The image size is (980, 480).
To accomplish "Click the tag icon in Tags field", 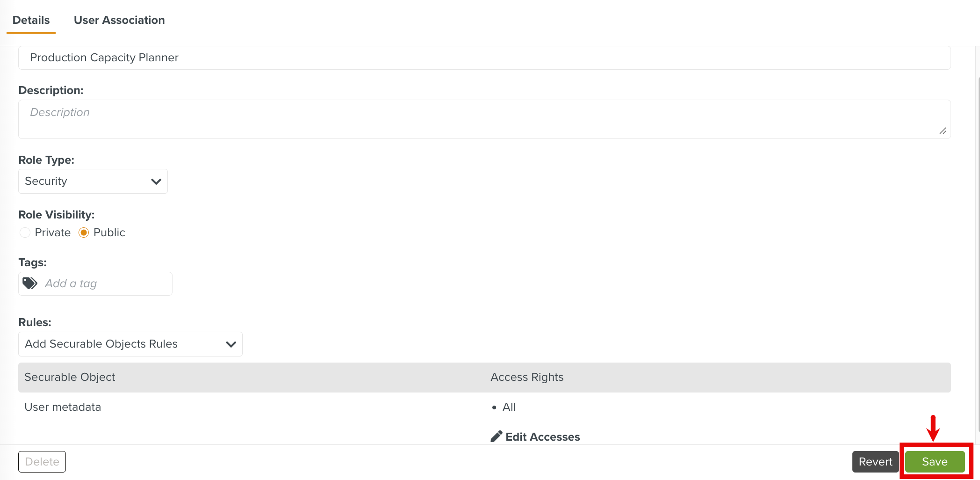I will click(x=30, y=284).
